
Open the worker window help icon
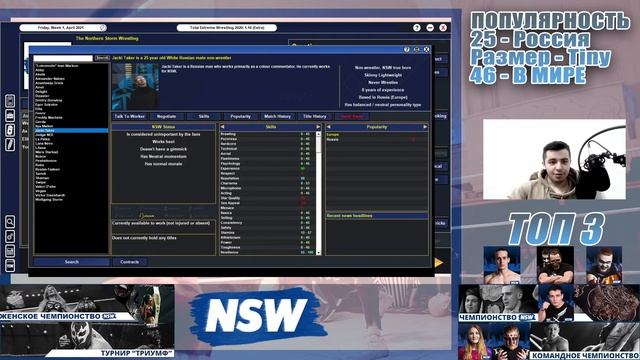407,49
